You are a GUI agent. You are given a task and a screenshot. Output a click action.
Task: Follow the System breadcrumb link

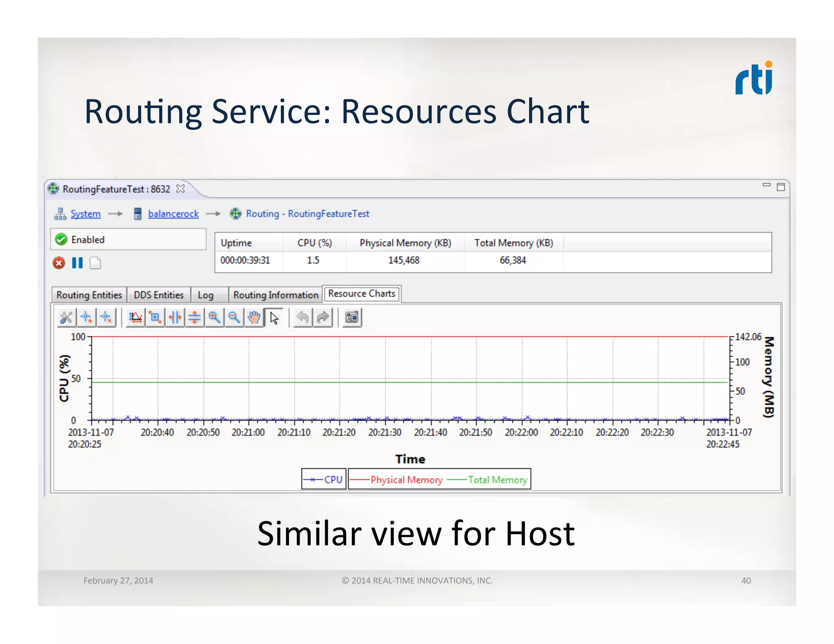pyautogui.click(x=86, y=214)
